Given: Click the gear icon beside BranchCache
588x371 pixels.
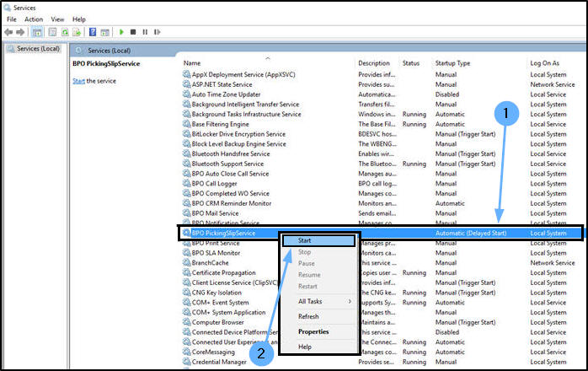Looking at the screenshot, I should point(186,262).
